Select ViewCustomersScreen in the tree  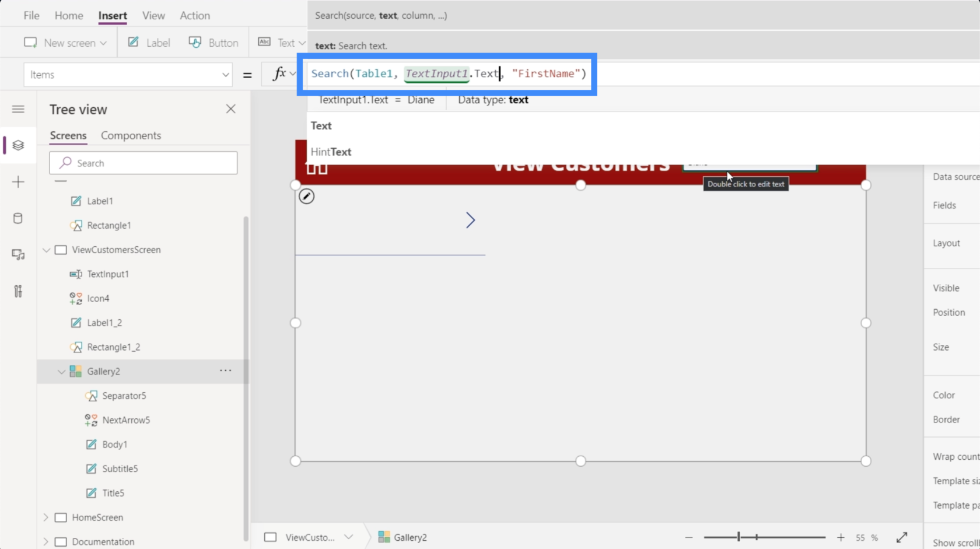click(x=116, y=250)
